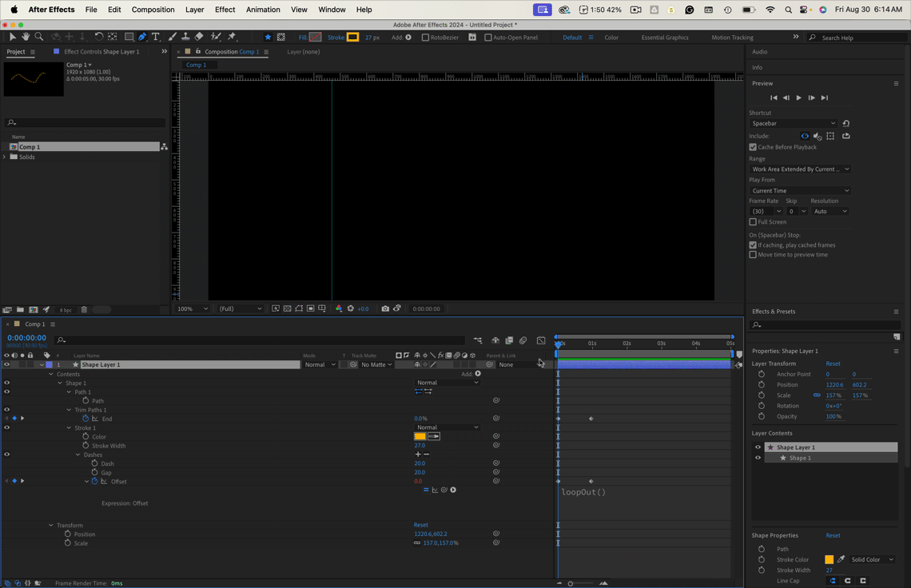
Task: Open the Animation menu
Action: [x=263, y=10]
